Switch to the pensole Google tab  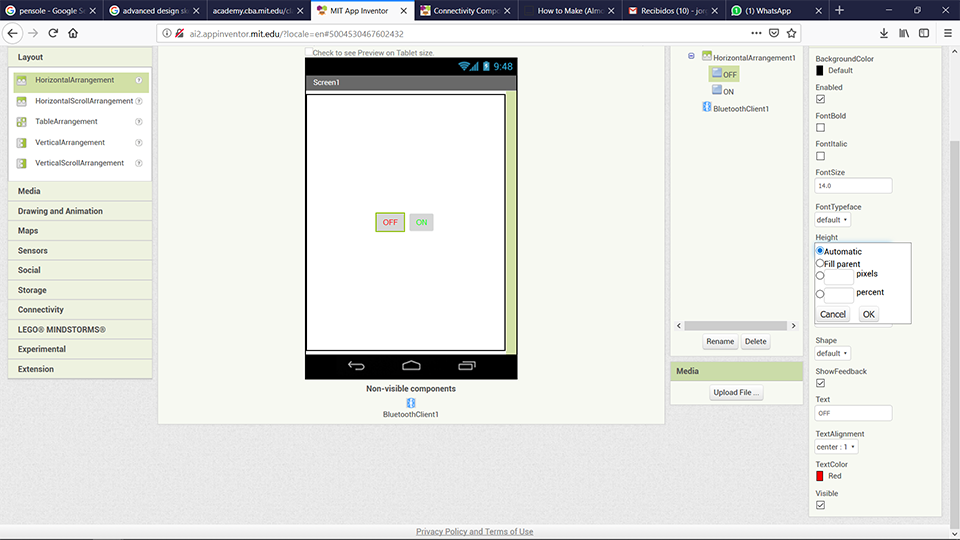tap(50, 10)
